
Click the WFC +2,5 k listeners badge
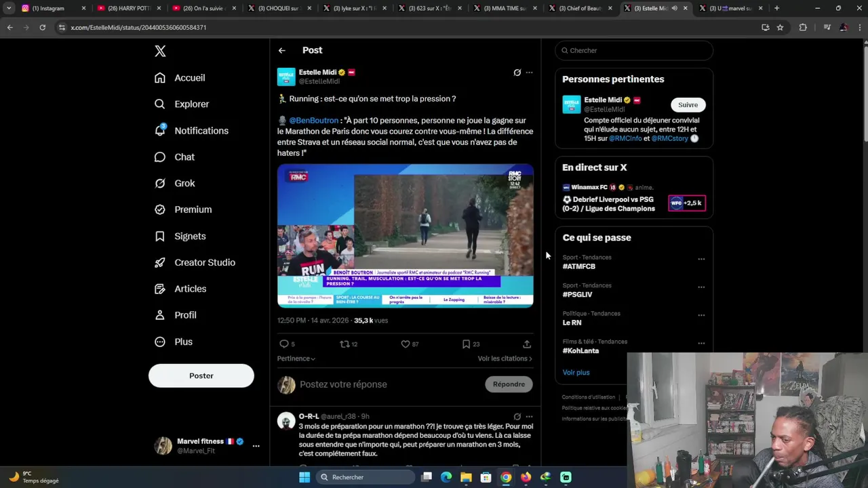[687, 203]
